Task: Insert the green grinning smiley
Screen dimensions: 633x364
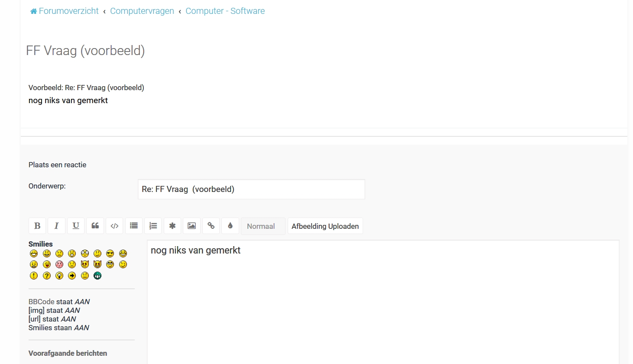Action: (x=97, y=276)
